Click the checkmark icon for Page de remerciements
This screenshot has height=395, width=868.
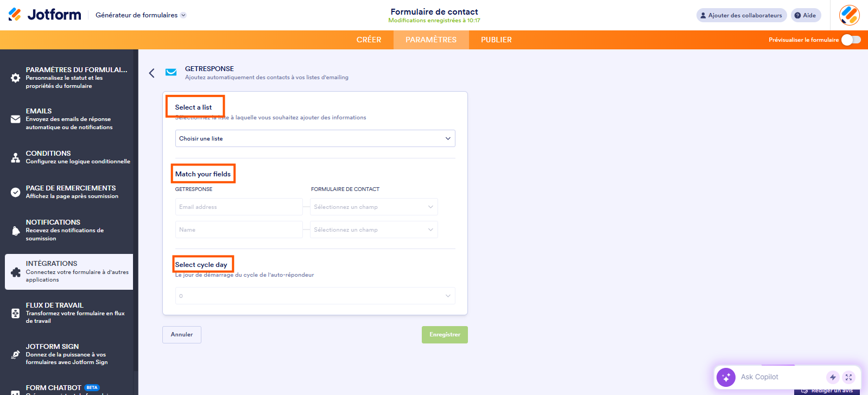tap(16, 192)
